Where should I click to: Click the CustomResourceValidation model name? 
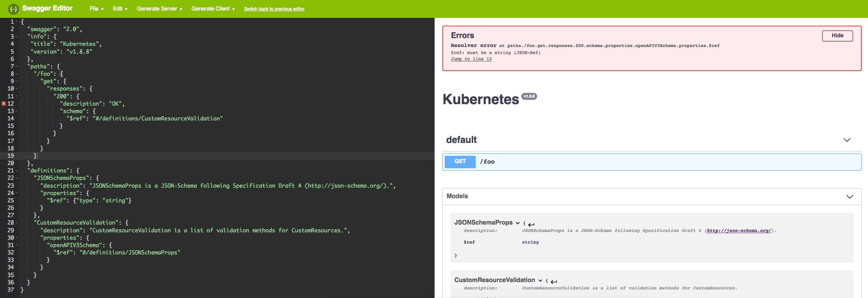tap(495, 280)
